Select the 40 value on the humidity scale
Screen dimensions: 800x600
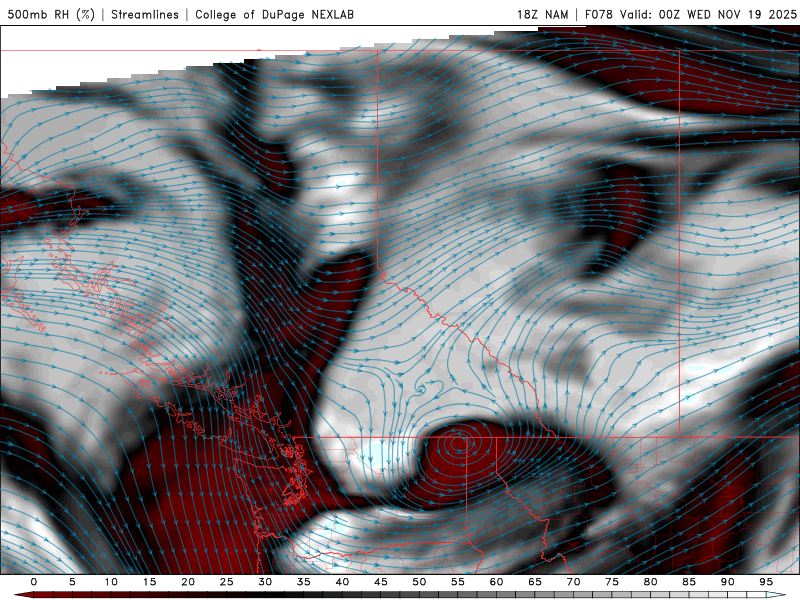(x=342, y=582)
